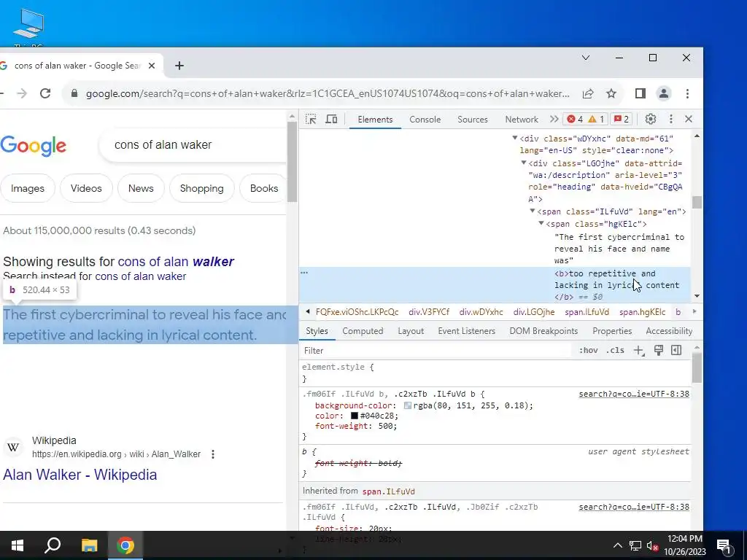Toggle the device toolbar icon
The height and width of the screenshot is (560, 747).
[331, 119]
